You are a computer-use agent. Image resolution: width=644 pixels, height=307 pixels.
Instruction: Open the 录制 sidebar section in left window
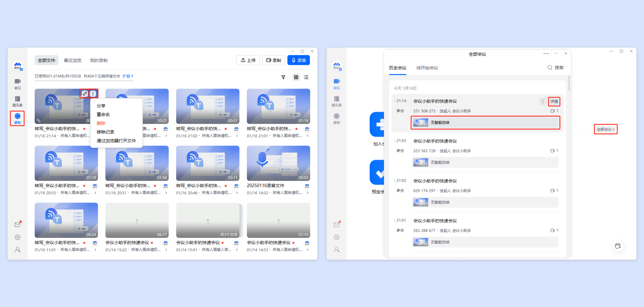[x=18, y=118]
